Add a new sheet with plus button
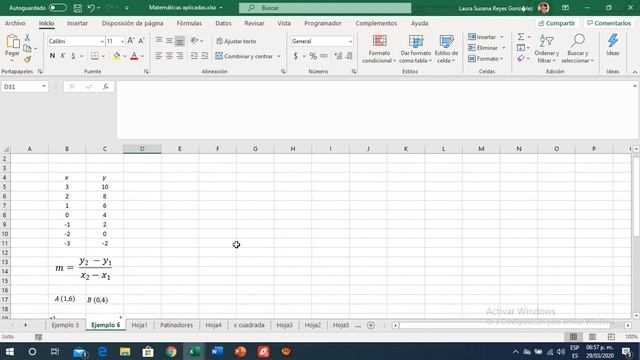640x360 pixels. click(x=371, y=325)
